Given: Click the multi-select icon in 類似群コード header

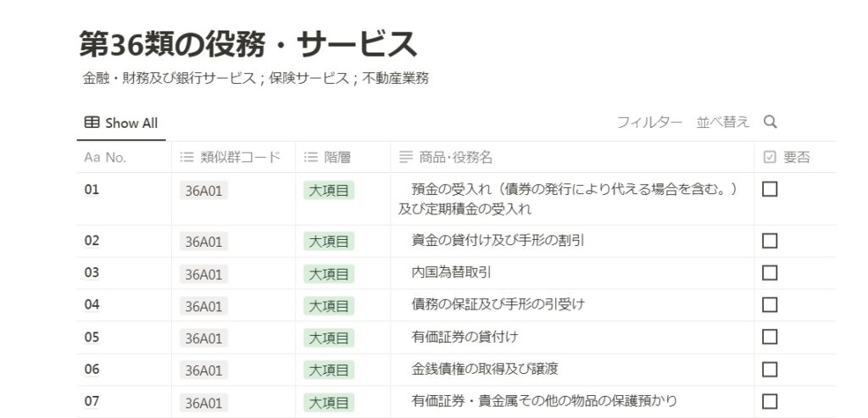Looking at the screenshot, I should click(186, 157).
